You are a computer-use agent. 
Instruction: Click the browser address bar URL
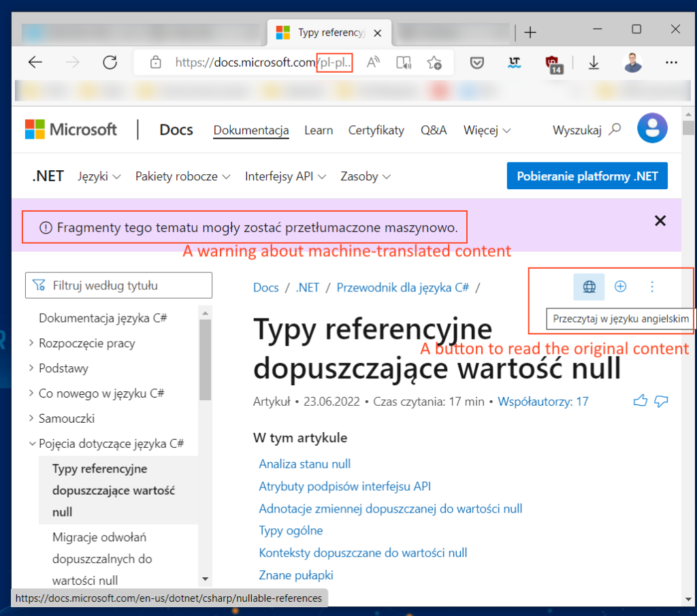click(263, 63)
